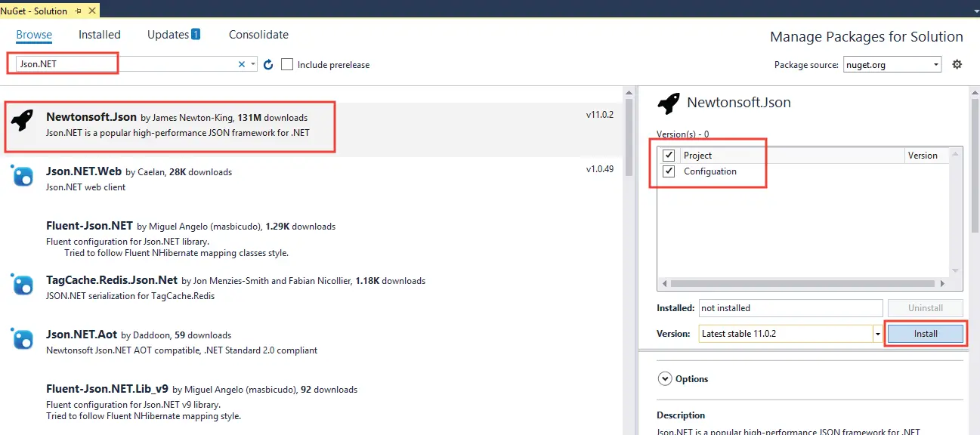The width and height of the screenshot is (980, 435).
Task: Clear the search box text
Action: 242,65
